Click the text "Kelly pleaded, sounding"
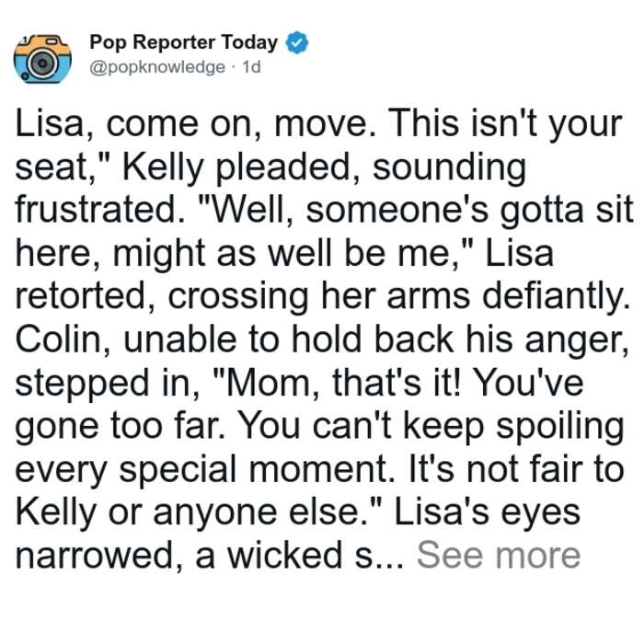 [x=324, y=167]
